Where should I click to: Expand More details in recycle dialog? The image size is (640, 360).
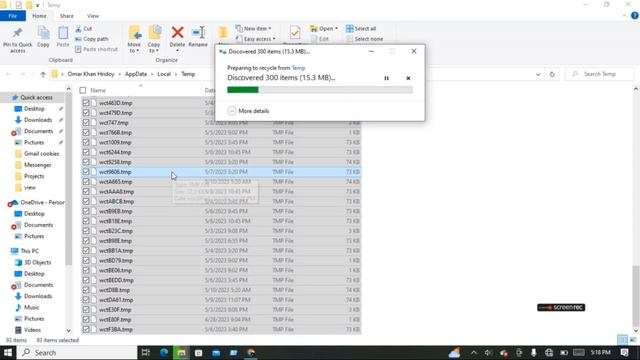pyautogui.click(x=249, y=111)
